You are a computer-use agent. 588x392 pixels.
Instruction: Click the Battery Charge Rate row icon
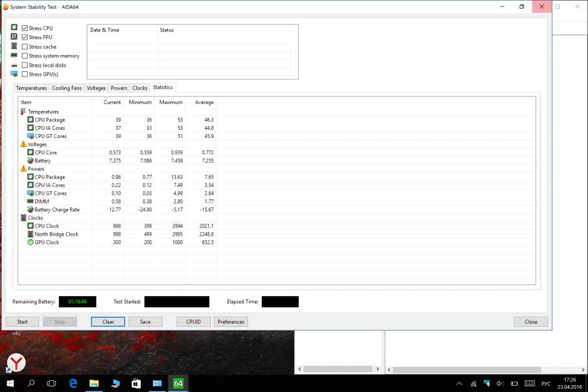[x=30, y=210]
